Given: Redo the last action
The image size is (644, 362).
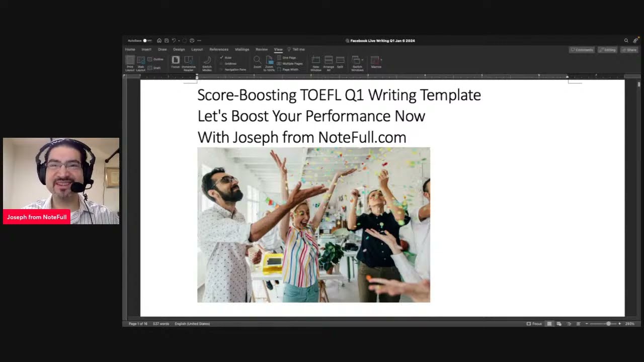Looking at the screenshot, I should pyautogui.click(x=185, y=41).
